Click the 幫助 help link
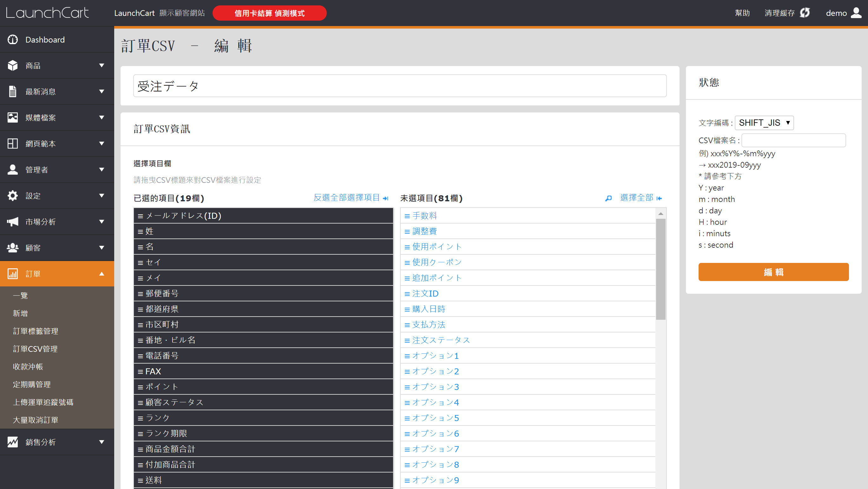 742,13
